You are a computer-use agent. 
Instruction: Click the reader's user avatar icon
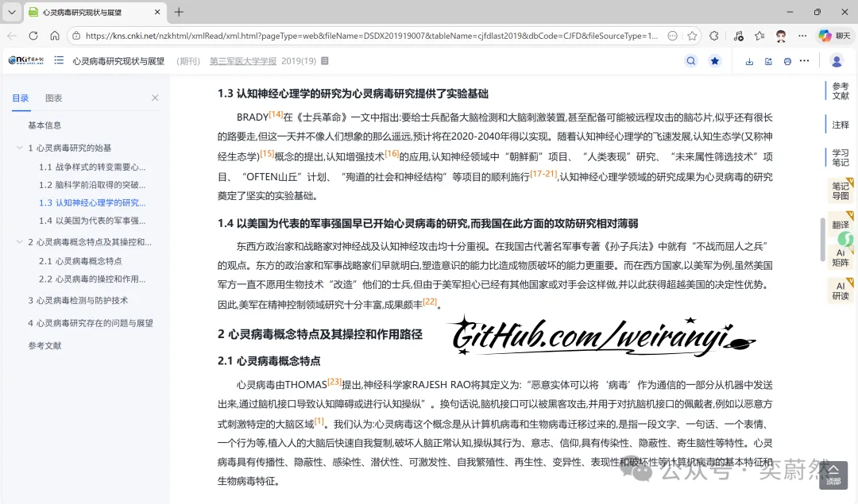point(837,61)
